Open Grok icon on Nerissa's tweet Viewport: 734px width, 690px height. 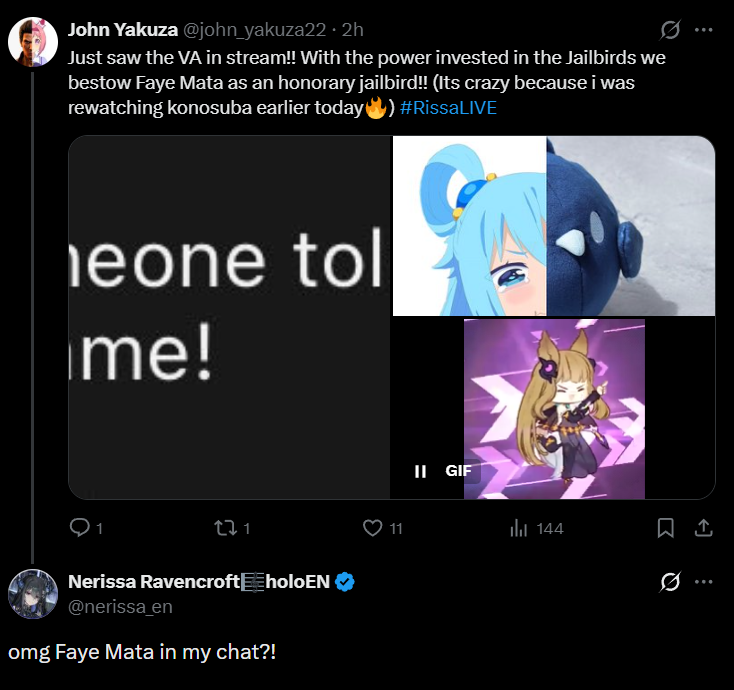tap(672, 581)
